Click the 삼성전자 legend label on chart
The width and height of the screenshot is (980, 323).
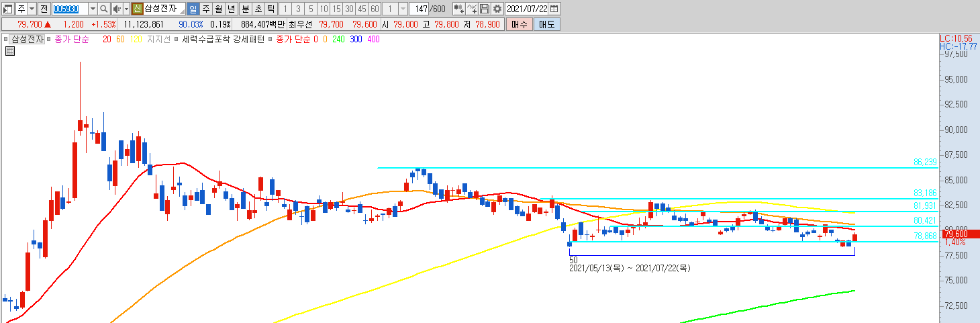tap(28, 40)
